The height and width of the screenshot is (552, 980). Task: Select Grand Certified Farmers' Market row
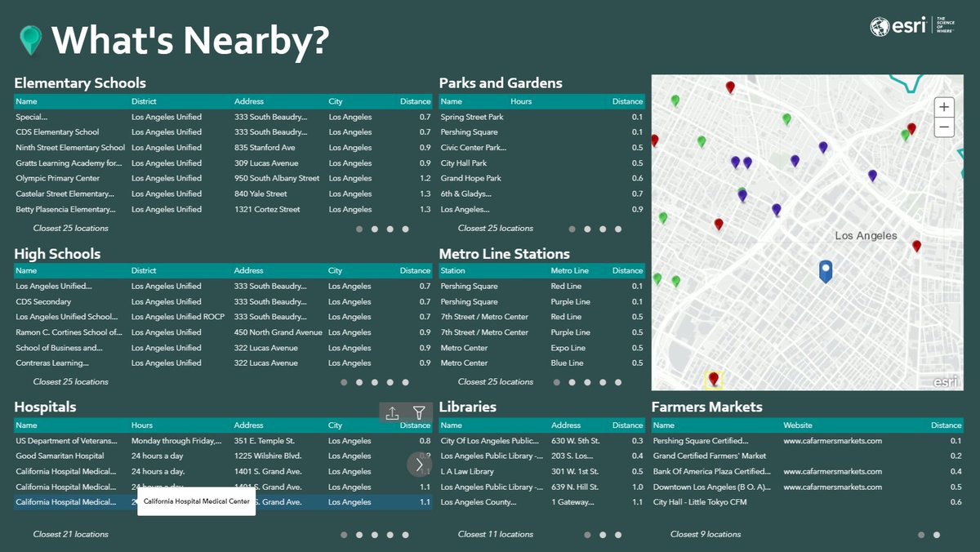(808, 456)
